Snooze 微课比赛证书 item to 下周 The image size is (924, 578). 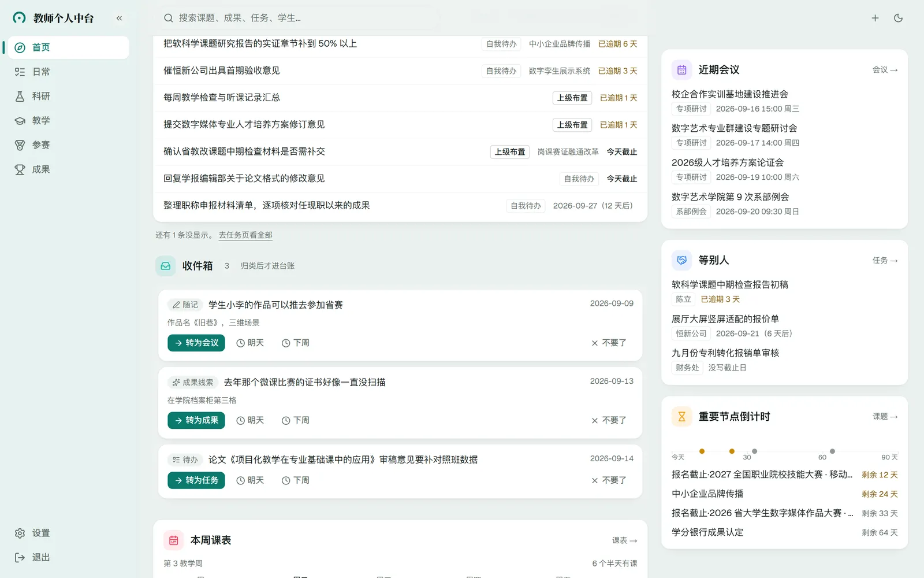point(296,420)
